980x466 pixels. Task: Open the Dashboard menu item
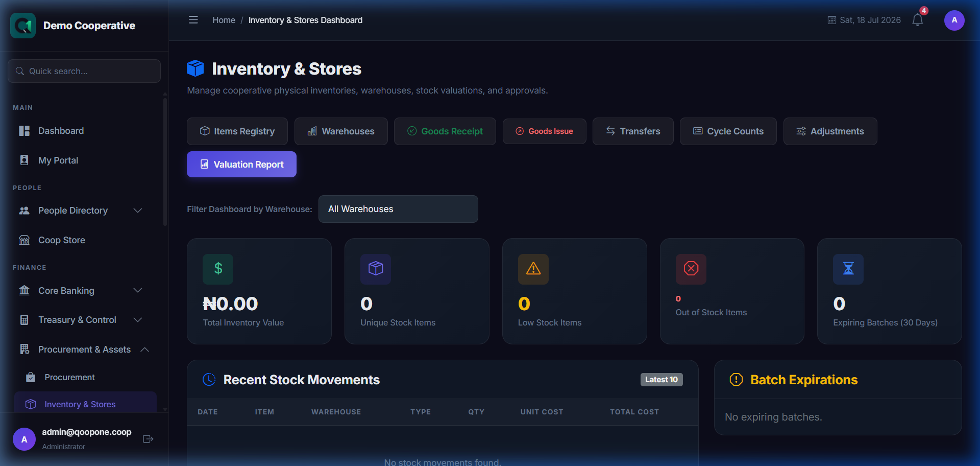coord(84,131)
